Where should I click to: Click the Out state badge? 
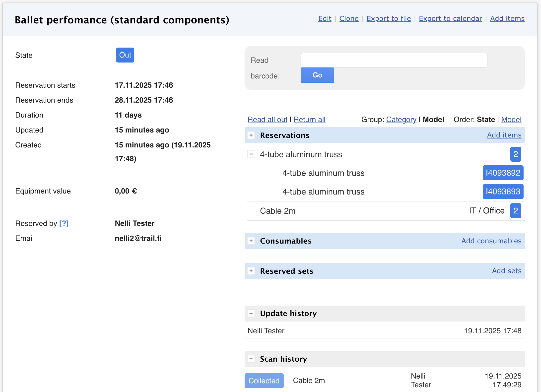coord(125,55)
